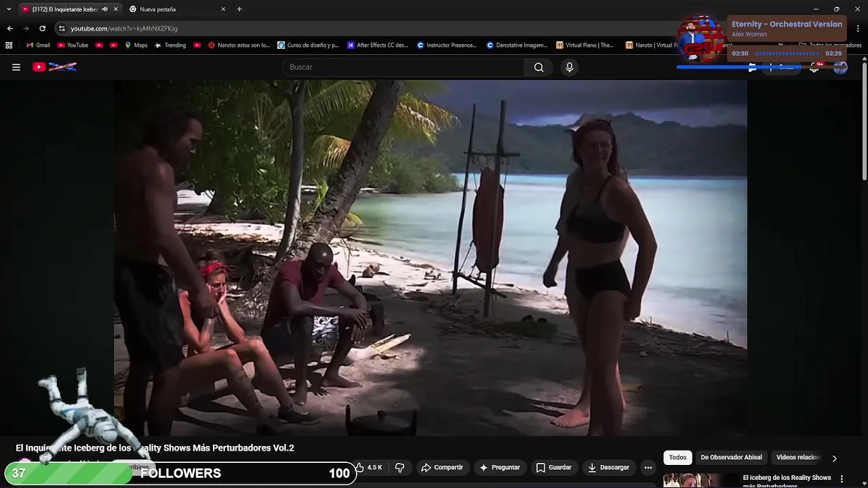Image resolution: width=868 pixels, height=488 pixels.
Task: Dislike the video
Action: pyautogui.click(x=399, y=468)
